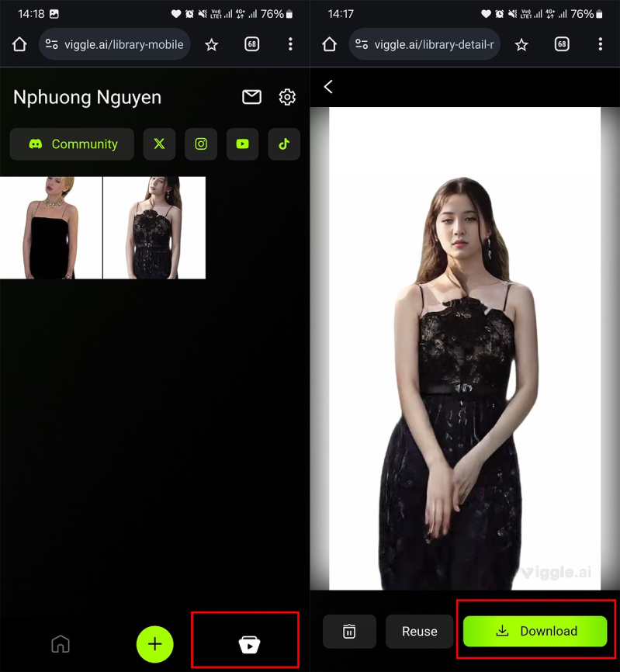The width and height of the screenshot is (620, 672).
Task: Open the Discord Community button
Action: (x=72, y=144)
